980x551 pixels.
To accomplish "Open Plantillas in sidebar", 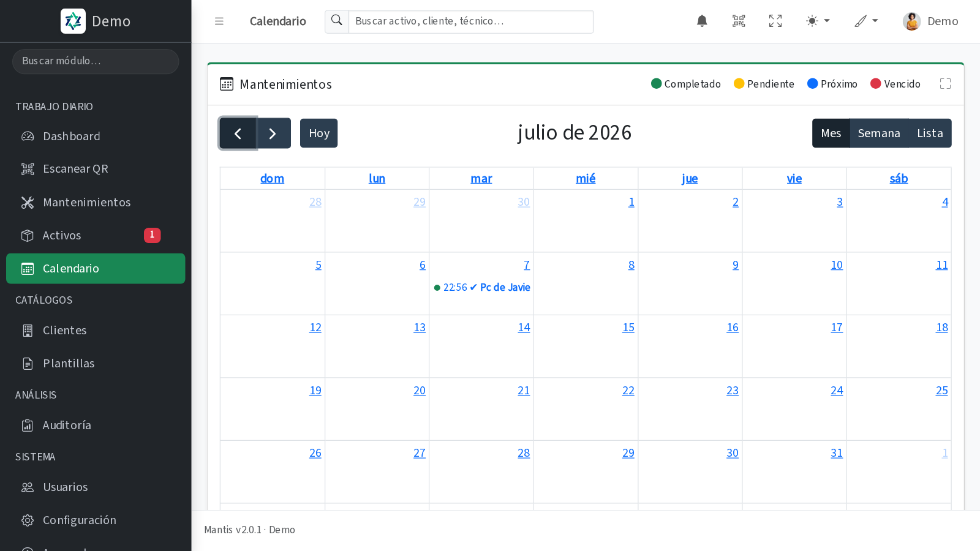I will pos(96,363).
